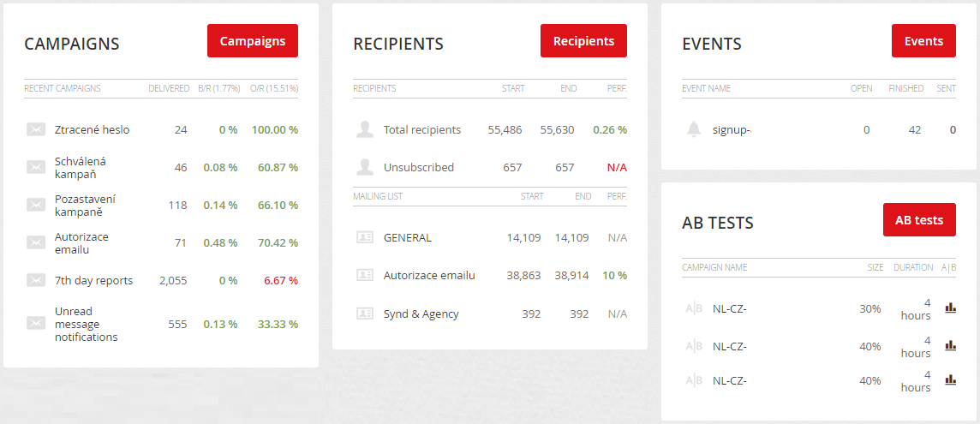Click envelope icon beside Pozastavení kampaně
Screen dimensions: 980x424
(x=36, y=205)
